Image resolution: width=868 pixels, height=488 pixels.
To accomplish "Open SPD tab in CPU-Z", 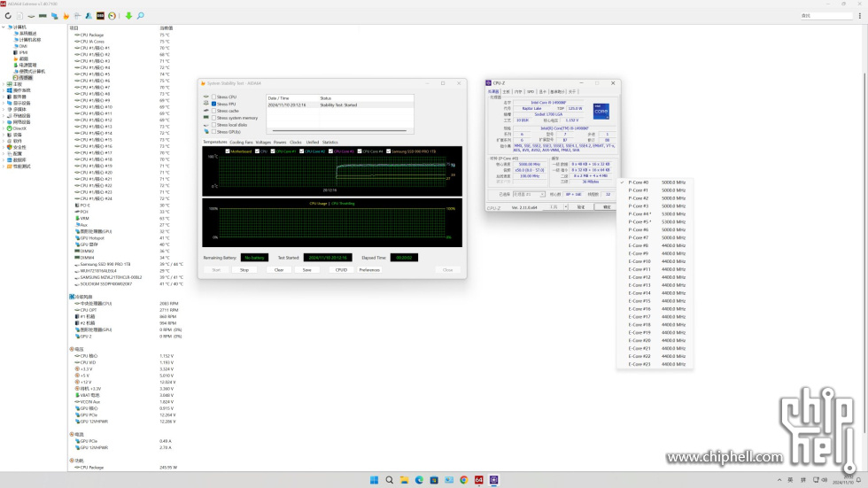I will coord(531,92).
